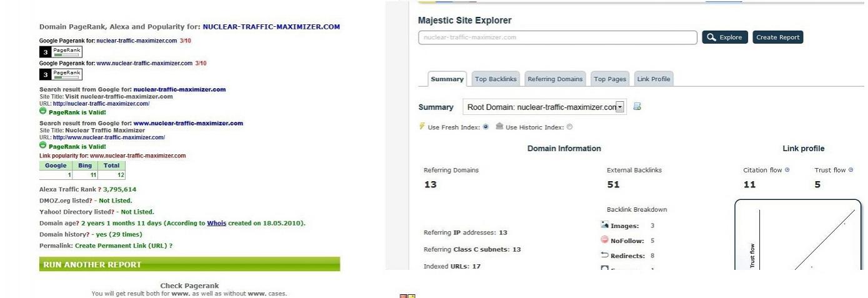Click the Create Report button

tap(777, 37)
